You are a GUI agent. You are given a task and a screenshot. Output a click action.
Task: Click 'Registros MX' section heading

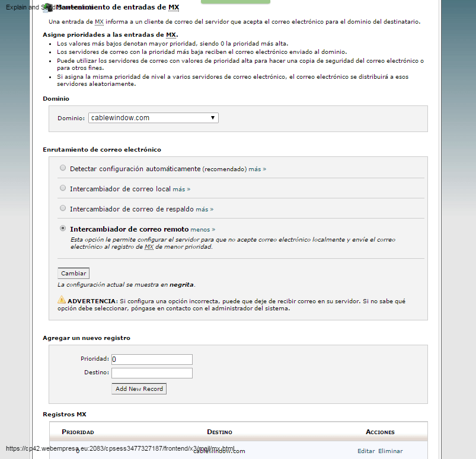click(65, 415)
